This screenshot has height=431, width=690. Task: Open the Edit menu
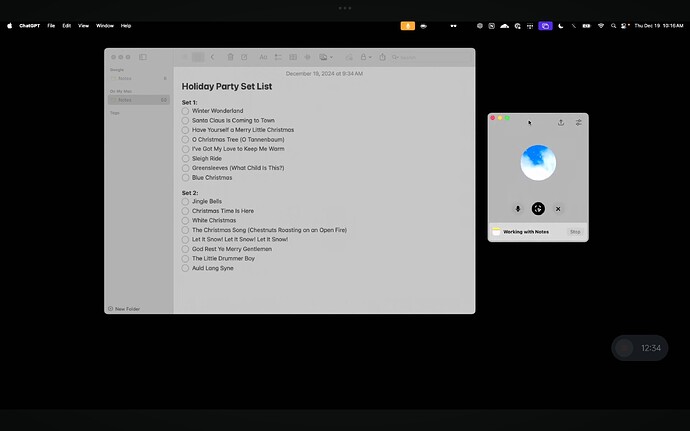point(66,26)
